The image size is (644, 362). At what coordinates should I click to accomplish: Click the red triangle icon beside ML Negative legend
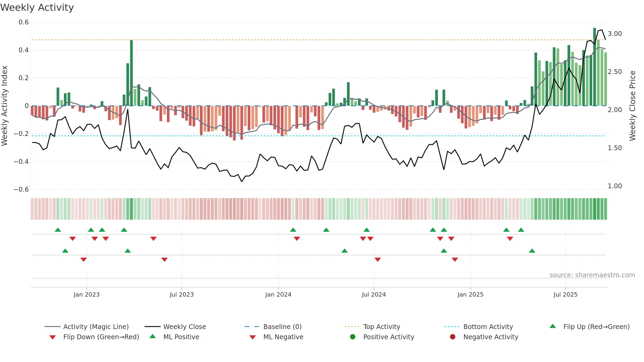tap(253, 337)
